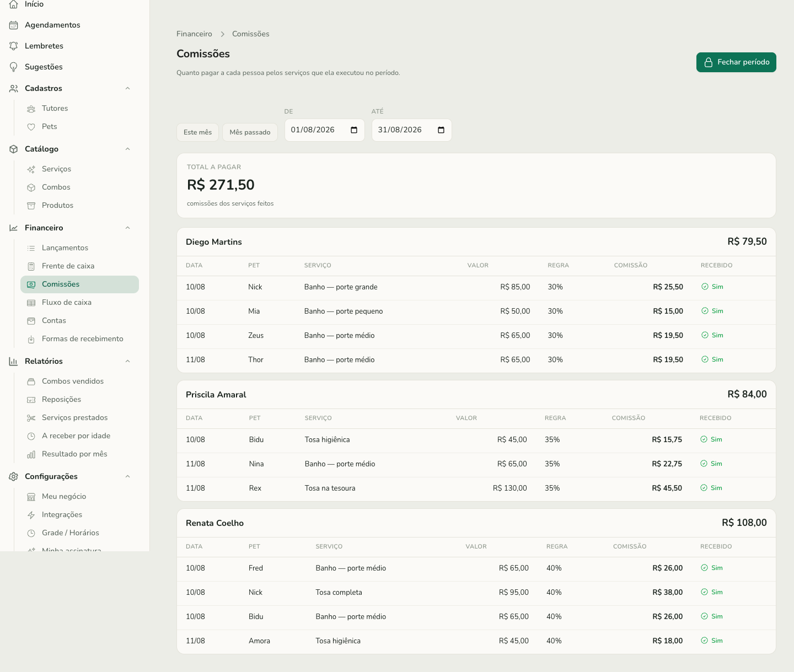Select the Este mês filter
Image resolution: width=794 pixels, height=672 pixels.
pyautogui.click(x=197, y=132)
